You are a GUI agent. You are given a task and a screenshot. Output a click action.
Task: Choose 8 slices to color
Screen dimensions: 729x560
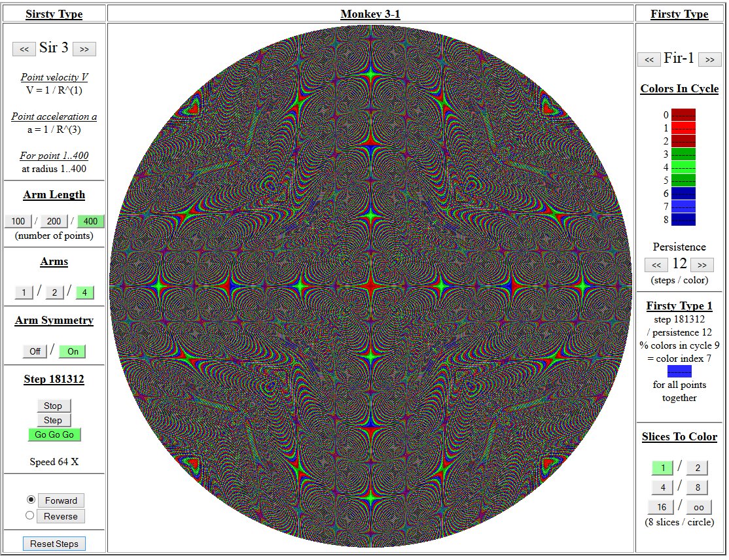point(698,487)
